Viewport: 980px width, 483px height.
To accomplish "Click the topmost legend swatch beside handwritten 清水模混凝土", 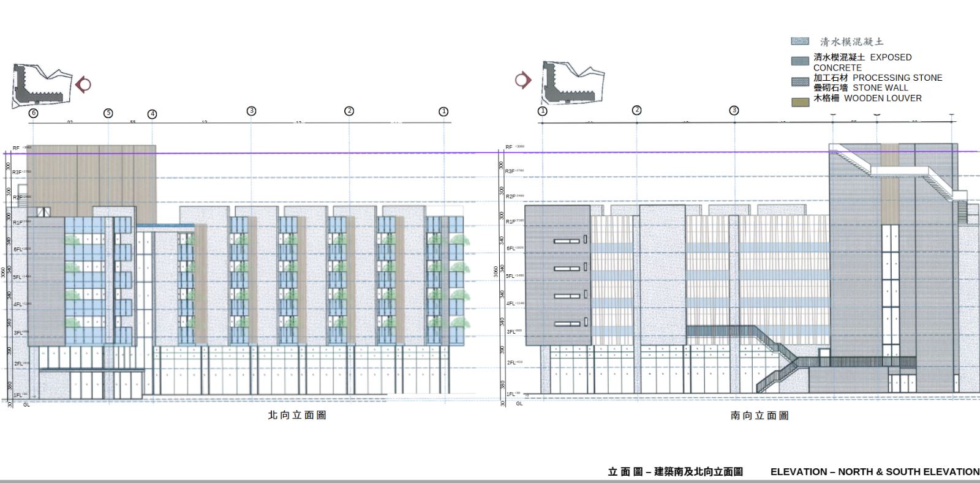I will 799,41.
